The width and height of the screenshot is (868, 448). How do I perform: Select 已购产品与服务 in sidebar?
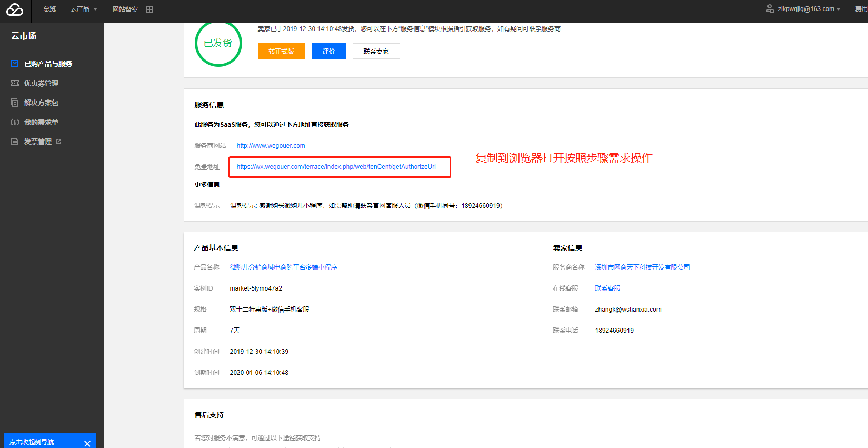(48, 64)
